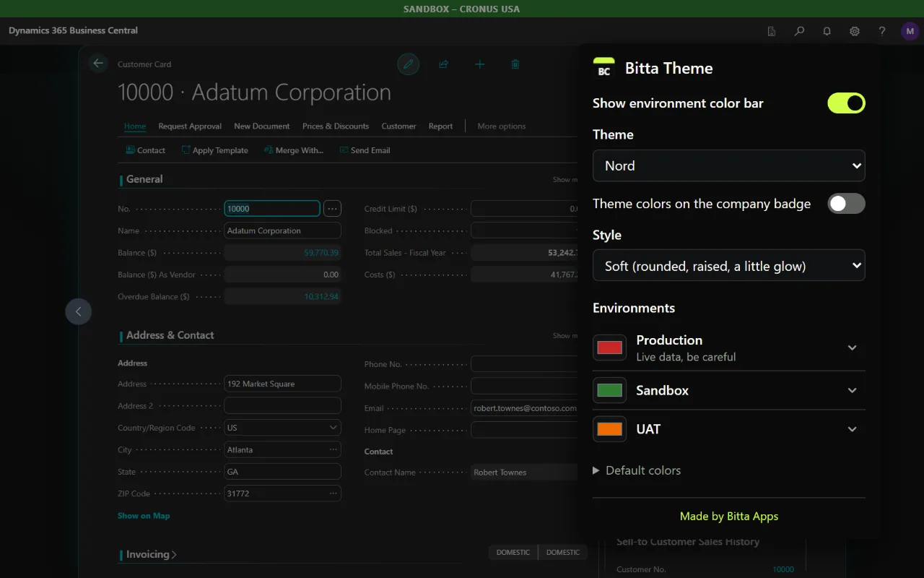Open the Theme dropdown showing Nord
This screenshot has width=924, height=578.
[x=728, y=165]
